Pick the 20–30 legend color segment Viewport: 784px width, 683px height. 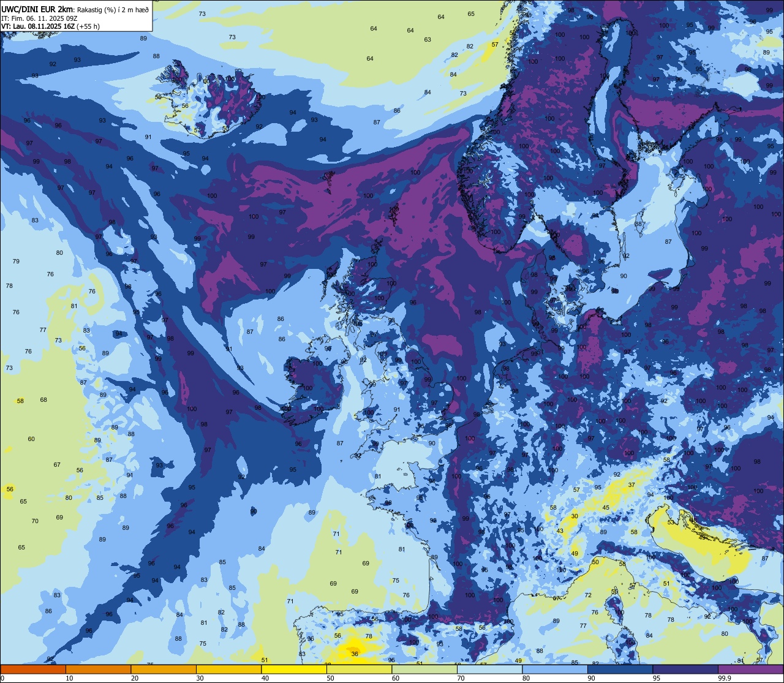pos(164,669)
